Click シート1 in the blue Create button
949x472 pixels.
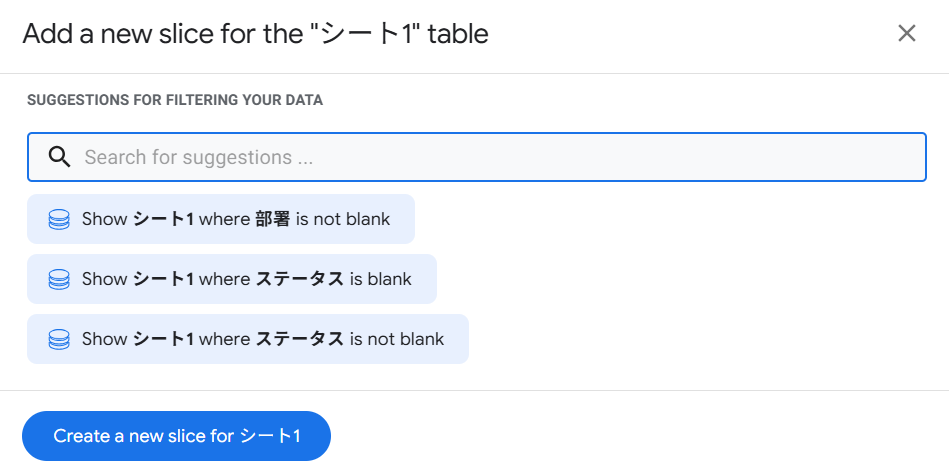tap(270, 436)
